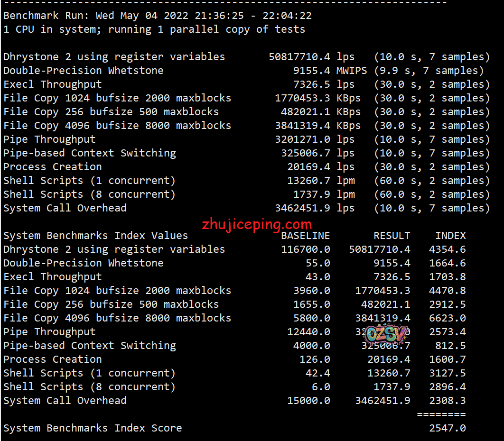
Task: Click the Dhrystone index value 4354.6
Action: (x=447, y=249)
